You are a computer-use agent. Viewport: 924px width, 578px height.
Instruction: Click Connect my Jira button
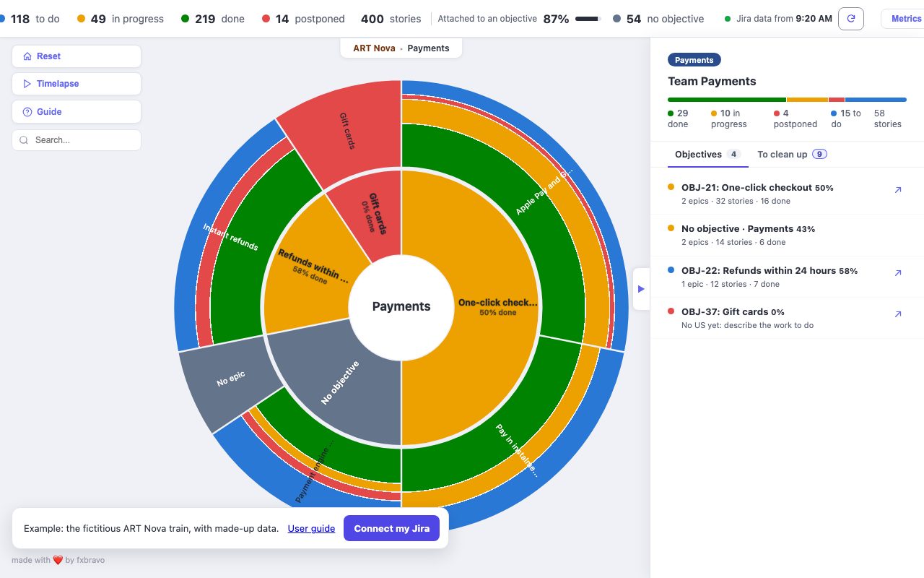[391, 528]
